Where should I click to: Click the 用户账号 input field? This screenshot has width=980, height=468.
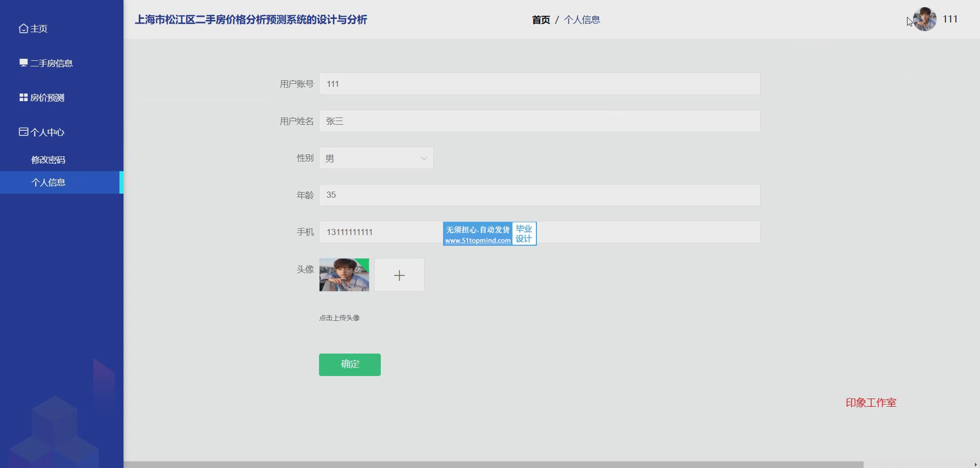[539, 84]
